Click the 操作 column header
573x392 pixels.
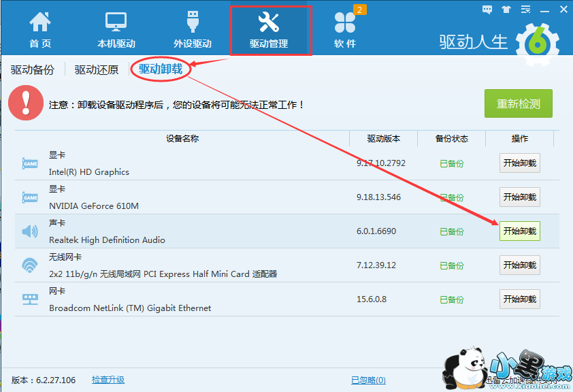520,138
